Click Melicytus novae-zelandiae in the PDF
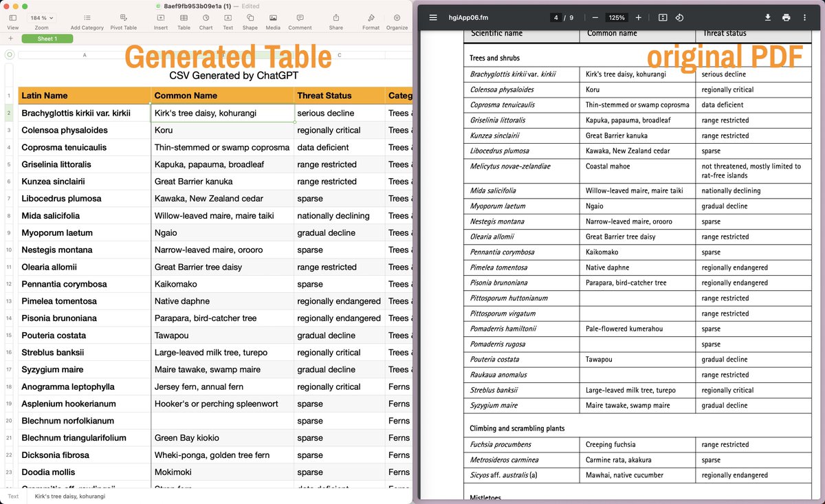Screen dimensions: 825x504 [x=510, y=166]
